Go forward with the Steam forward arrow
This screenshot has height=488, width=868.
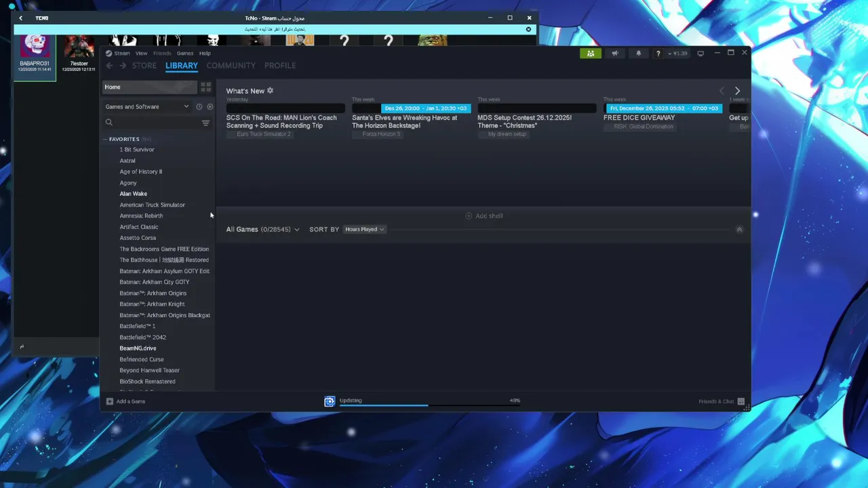(x=123, y=66)
